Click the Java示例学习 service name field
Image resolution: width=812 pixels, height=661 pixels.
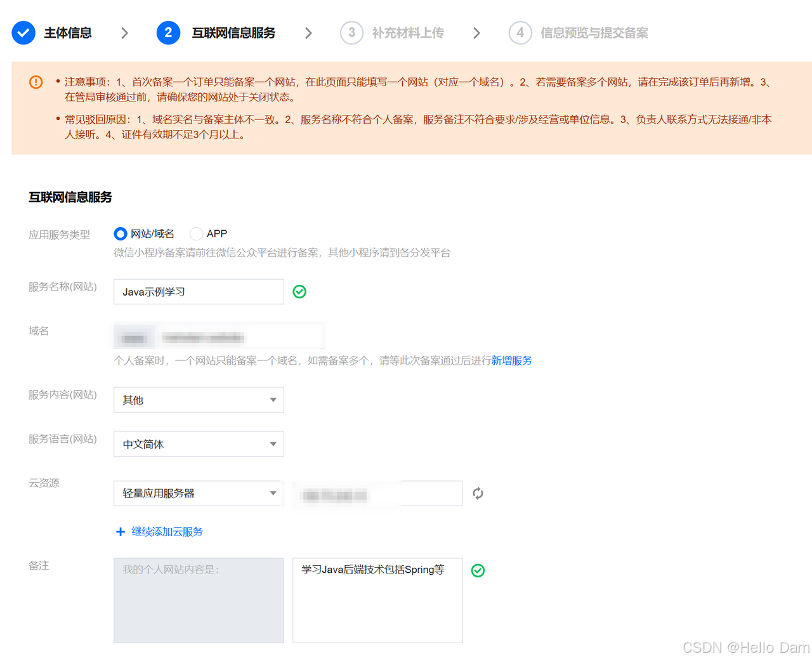198,291
